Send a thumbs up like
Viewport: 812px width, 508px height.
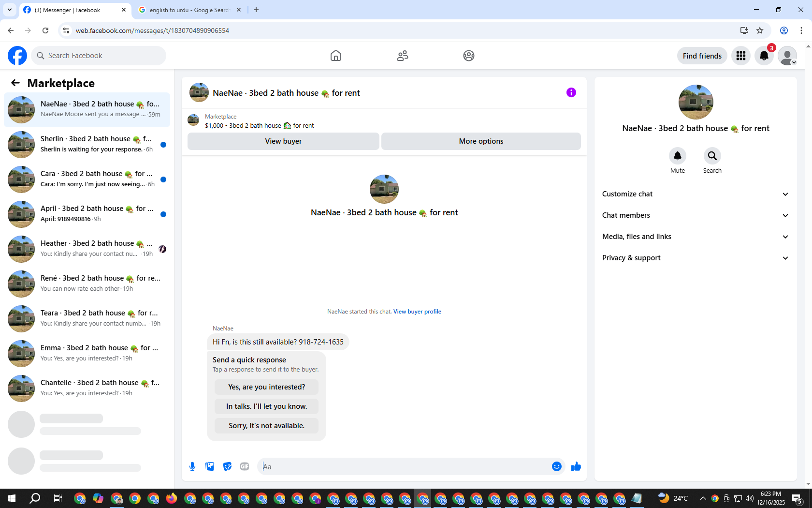pyautogui.click(x=576, y=466)
